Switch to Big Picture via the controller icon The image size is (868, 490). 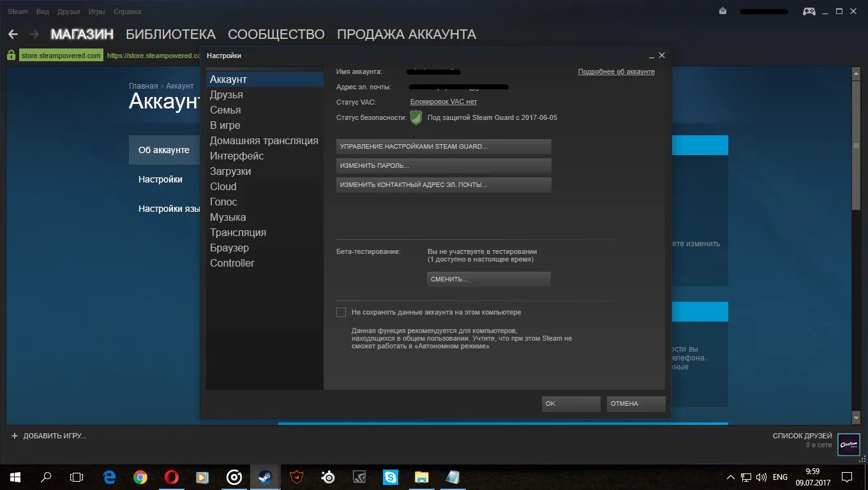pyautogui.click(x=809, y=11)
